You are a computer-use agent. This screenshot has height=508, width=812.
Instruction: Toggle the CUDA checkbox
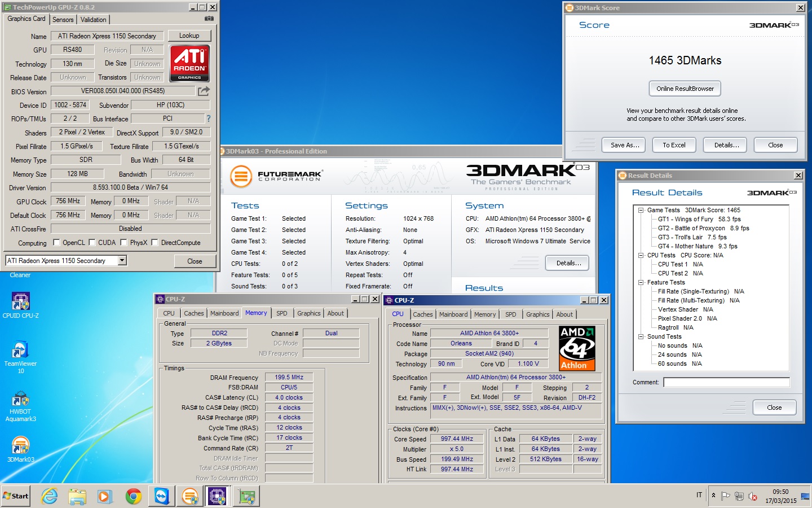pyautogui.click(x=92, y=243)
